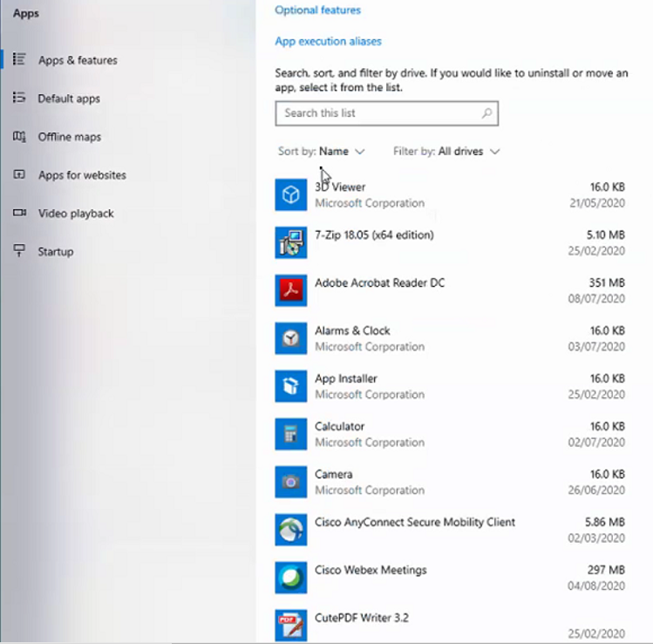
Task: Open the Optional features link
Action: [x=317, y=10]
